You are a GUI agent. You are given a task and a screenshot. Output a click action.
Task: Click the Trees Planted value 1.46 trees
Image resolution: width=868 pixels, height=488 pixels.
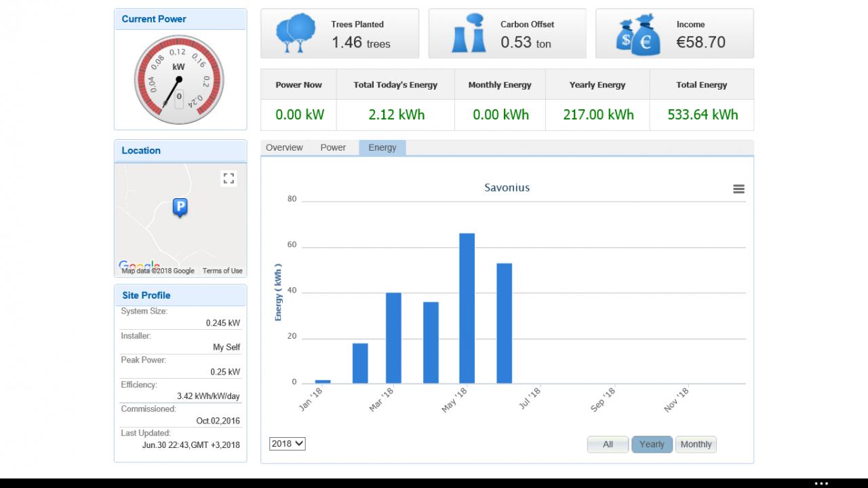point(361,43)
